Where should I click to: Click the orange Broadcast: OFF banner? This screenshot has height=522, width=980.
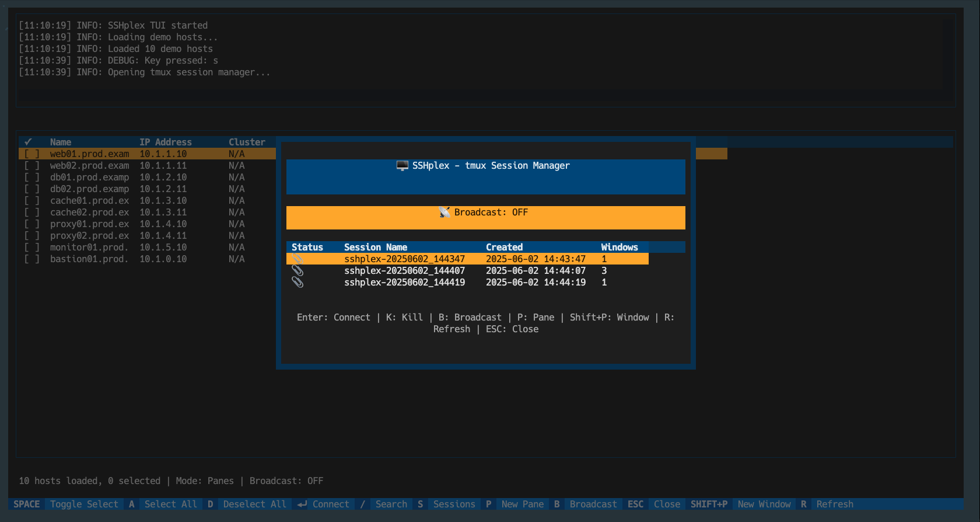click(486, 218)
